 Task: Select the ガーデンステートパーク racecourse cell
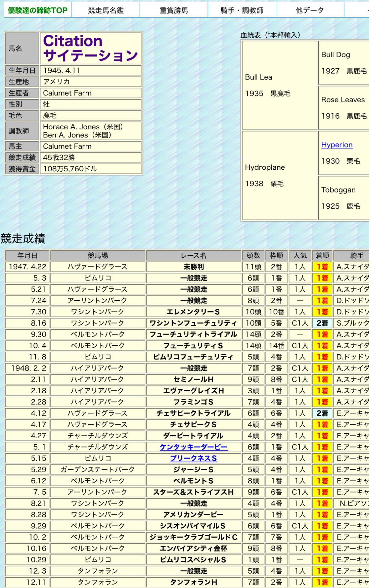[98, 470]
